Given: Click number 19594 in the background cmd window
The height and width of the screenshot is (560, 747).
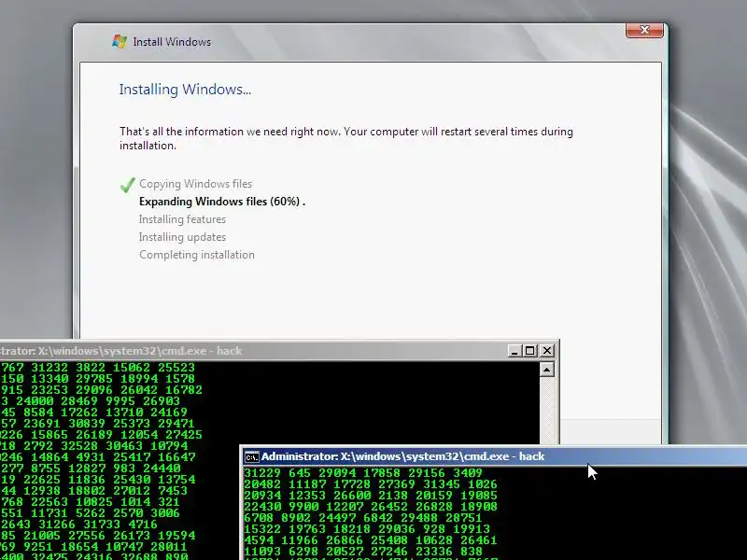Looking at the screenshot, I should [x=176, y=535].
